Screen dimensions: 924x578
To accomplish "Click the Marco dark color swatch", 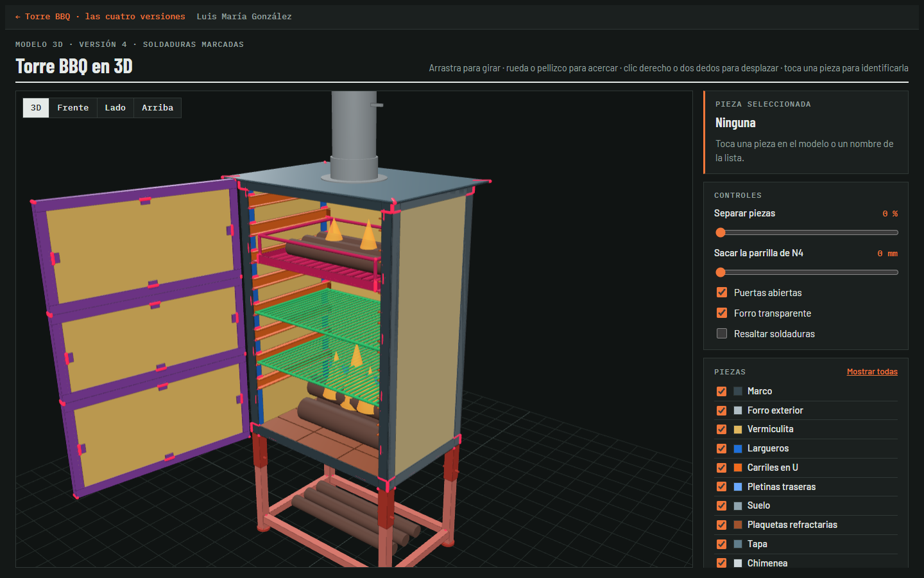I will pyautogui.click(x=738, y=391).
